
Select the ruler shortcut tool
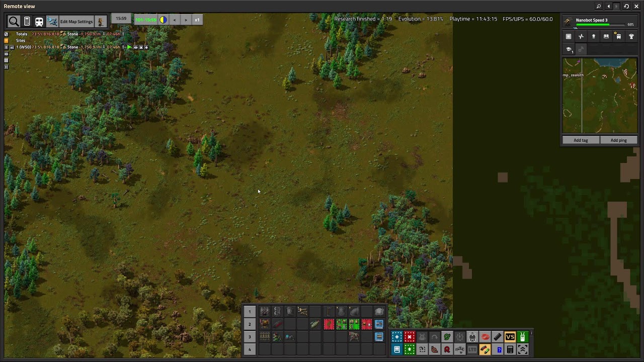coord(498,337)
